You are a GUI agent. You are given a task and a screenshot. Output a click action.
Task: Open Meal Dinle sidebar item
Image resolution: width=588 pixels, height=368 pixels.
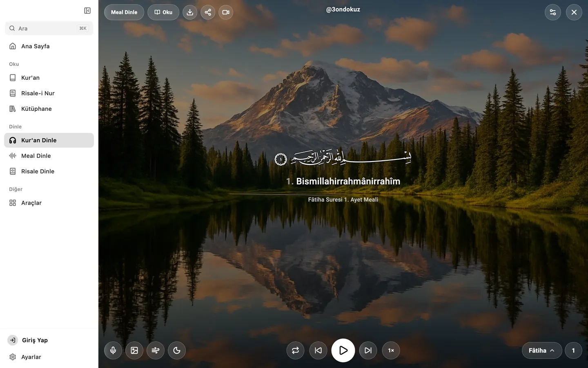pos(49,156)
